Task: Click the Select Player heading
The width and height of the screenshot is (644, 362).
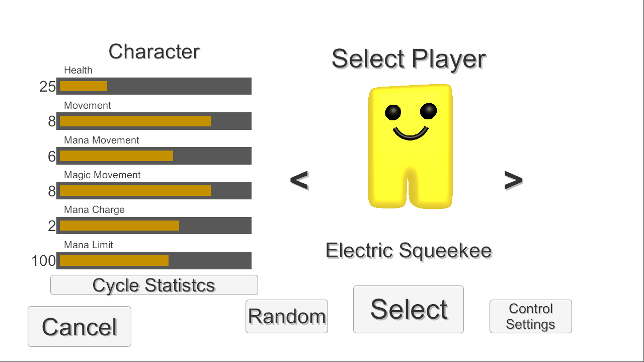Action: [408, 59]
